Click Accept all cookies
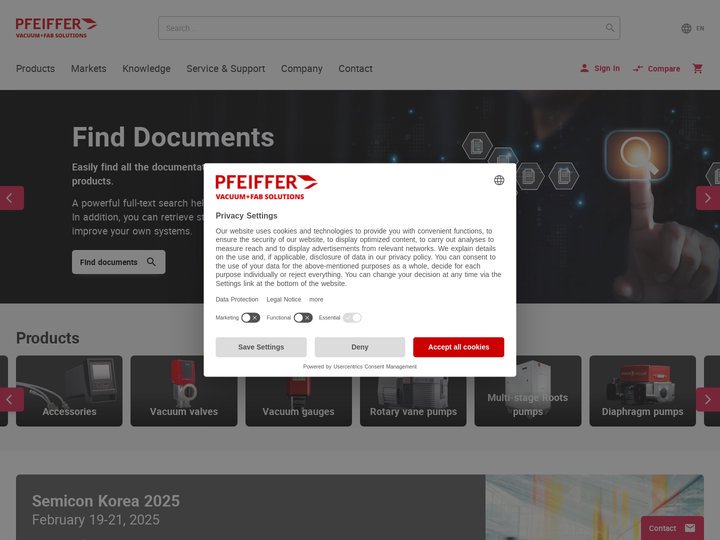This screenshot has height=540, width=720. [x=458, y=347]
